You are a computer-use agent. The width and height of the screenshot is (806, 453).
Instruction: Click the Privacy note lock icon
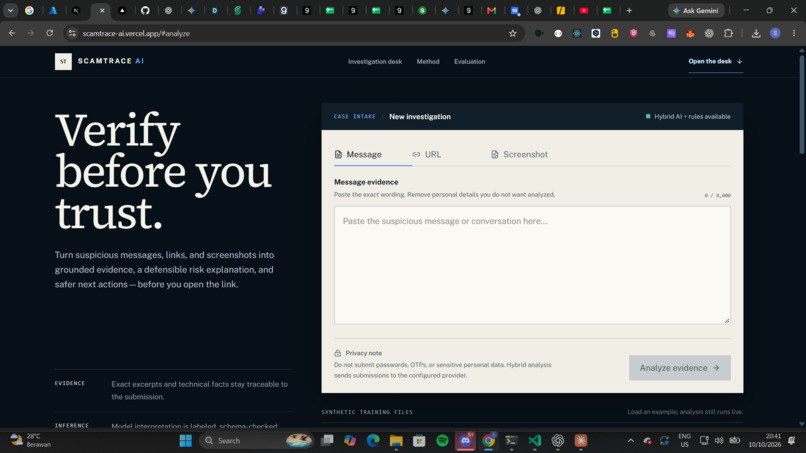(x=338, y=353)
